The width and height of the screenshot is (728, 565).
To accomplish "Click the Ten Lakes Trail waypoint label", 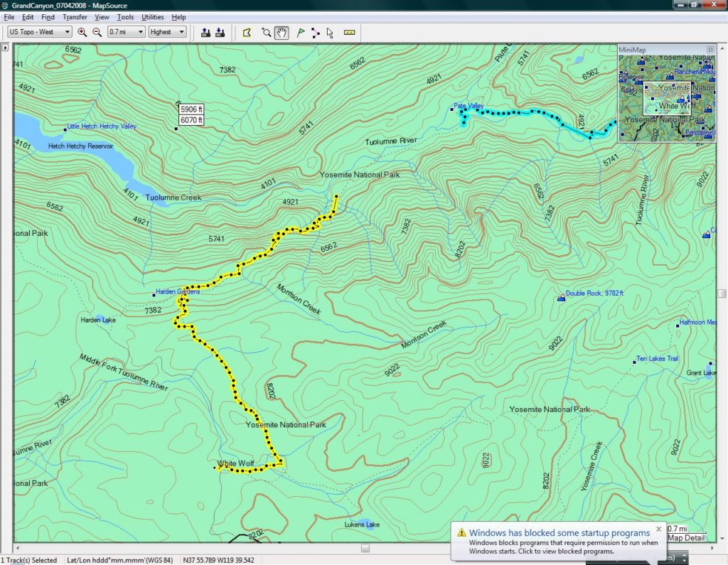I will (657, 358).
